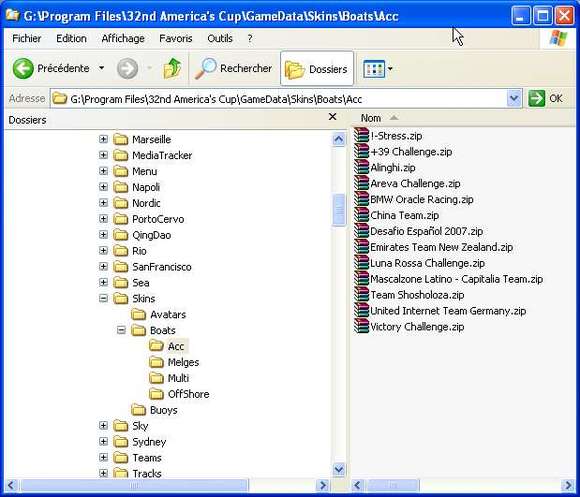580x497 pixels.
Task: Expand the Menu folder node
Action: pyautogui.click(x=104, y=171)
